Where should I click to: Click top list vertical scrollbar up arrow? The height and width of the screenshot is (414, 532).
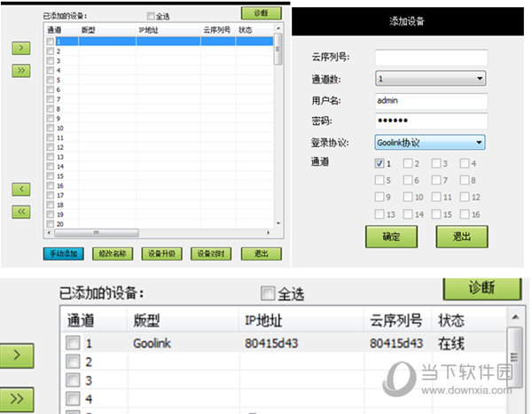click(x=278, y=28)
